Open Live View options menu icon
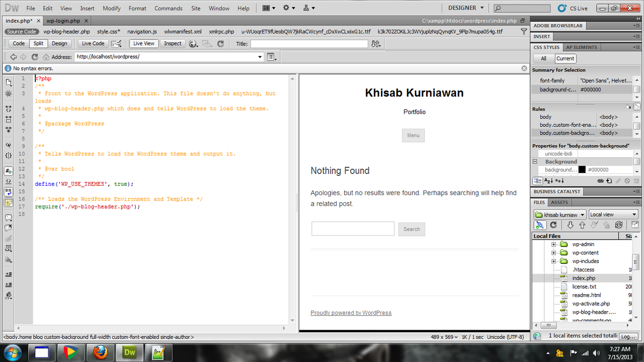Screen dimensions: 644x362 pyautogui.click(x=272, y=57)
